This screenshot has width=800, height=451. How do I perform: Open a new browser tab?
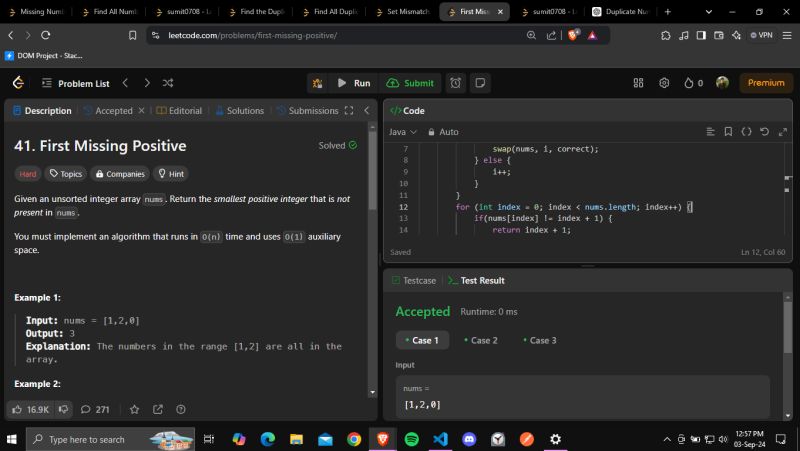tap(667, 11)
